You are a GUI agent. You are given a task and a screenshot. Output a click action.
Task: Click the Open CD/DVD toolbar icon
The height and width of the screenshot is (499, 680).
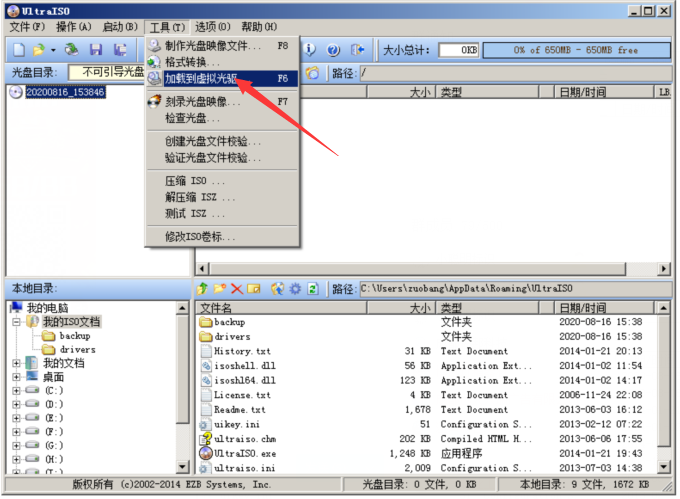click(x=72, y=50)
